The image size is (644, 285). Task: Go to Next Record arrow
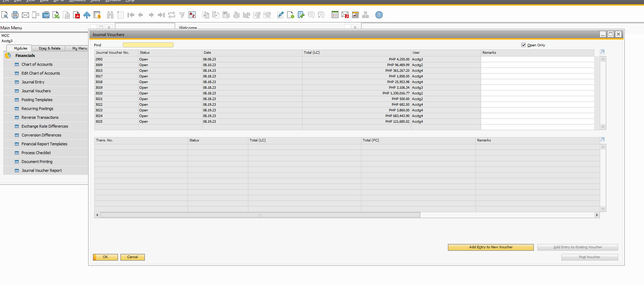(x=151, y=15)
